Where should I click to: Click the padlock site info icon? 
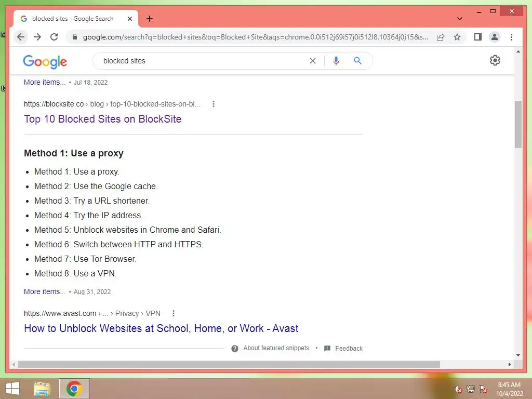tap(75, 37)
